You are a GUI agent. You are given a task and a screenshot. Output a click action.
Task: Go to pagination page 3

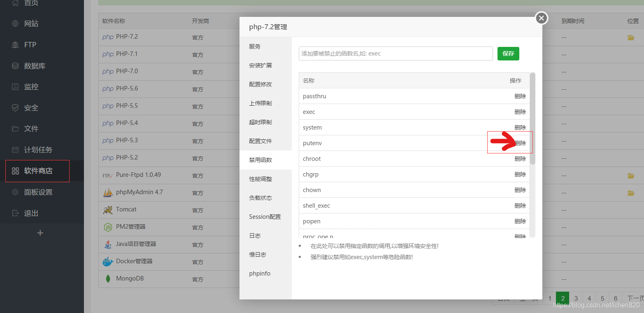576,298
